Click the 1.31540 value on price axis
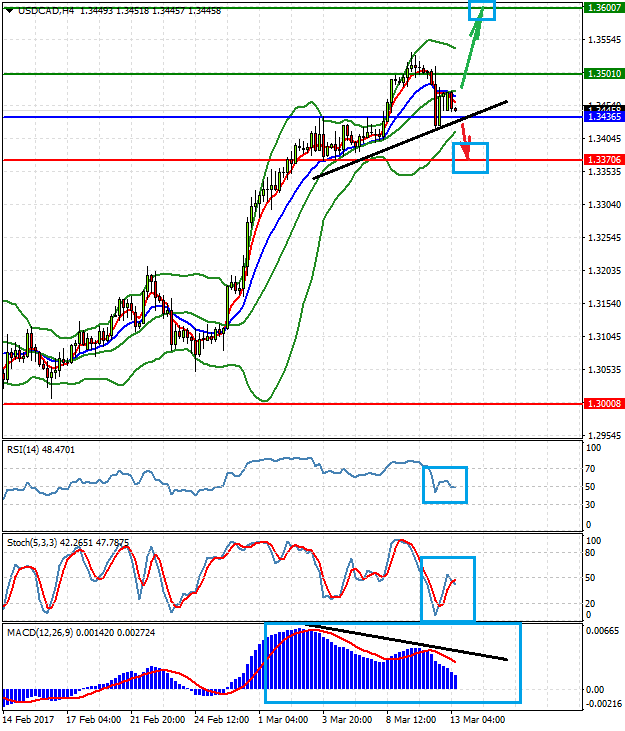625x731 pixels. coord(604,303)
